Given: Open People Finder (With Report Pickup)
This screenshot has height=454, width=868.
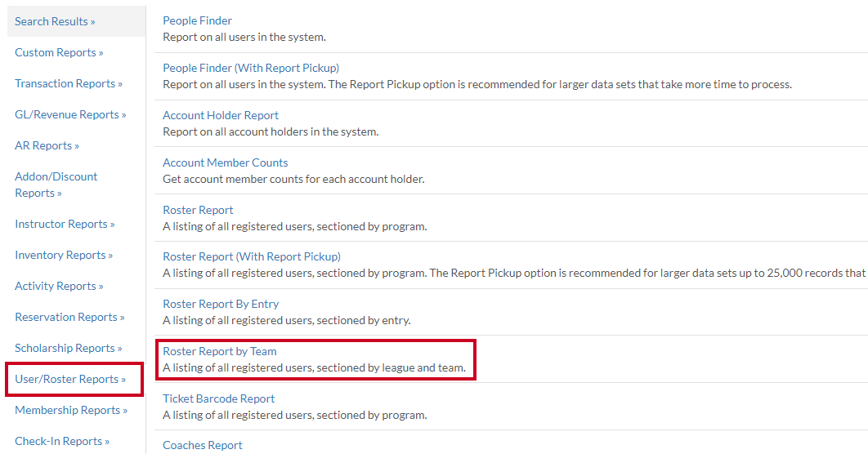Looking at the screenshot, I should (251, 68).
